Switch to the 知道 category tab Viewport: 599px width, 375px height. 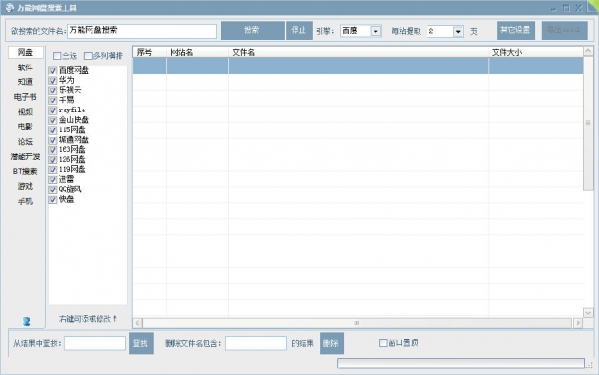pos(25,82)
